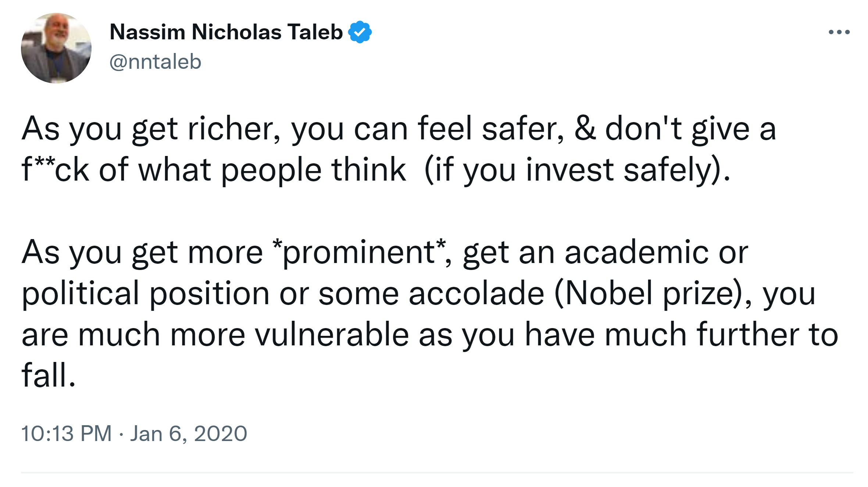This screenshot has width=868, height=487.
Task: Click the word "academic" in the tweet
Action: tap(636, 252)
